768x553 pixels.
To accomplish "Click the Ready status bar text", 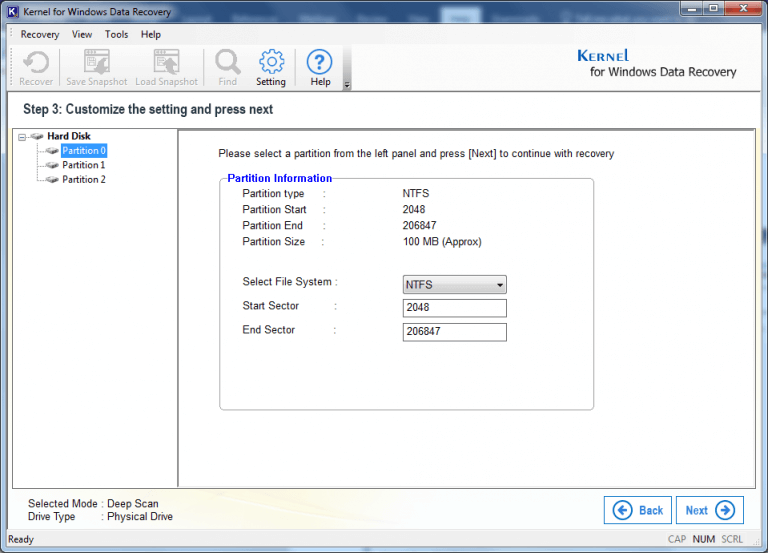I will [21, 540].
